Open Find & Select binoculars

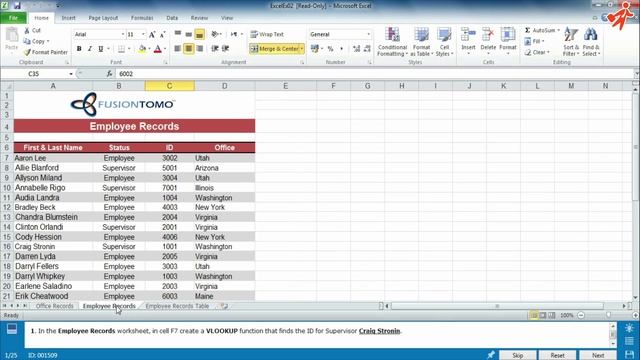coord(591,42)
